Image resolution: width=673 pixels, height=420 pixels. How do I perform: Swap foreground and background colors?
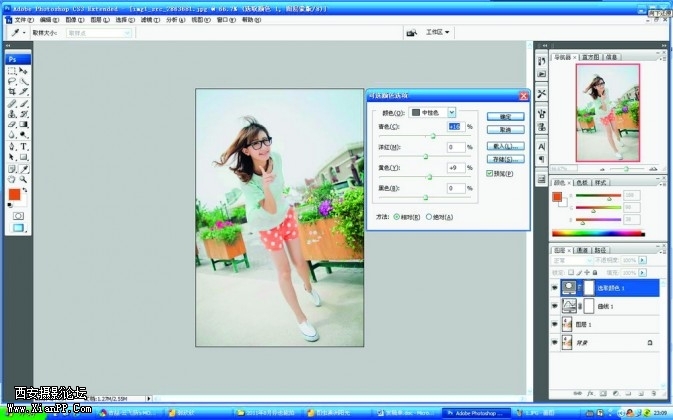click(x=25, y=190)
